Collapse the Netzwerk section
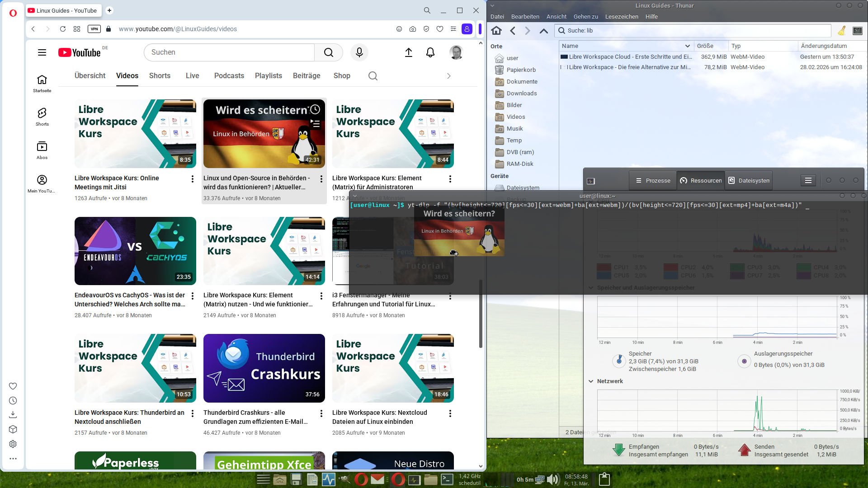Viewport: 868px width, 488px height. tap(591, 381)
